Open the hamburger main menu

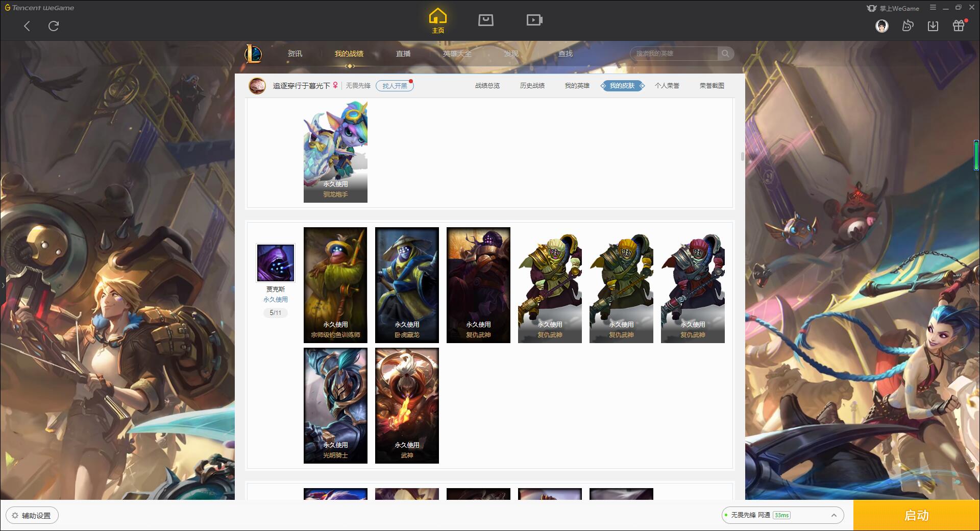click(933, 8)
